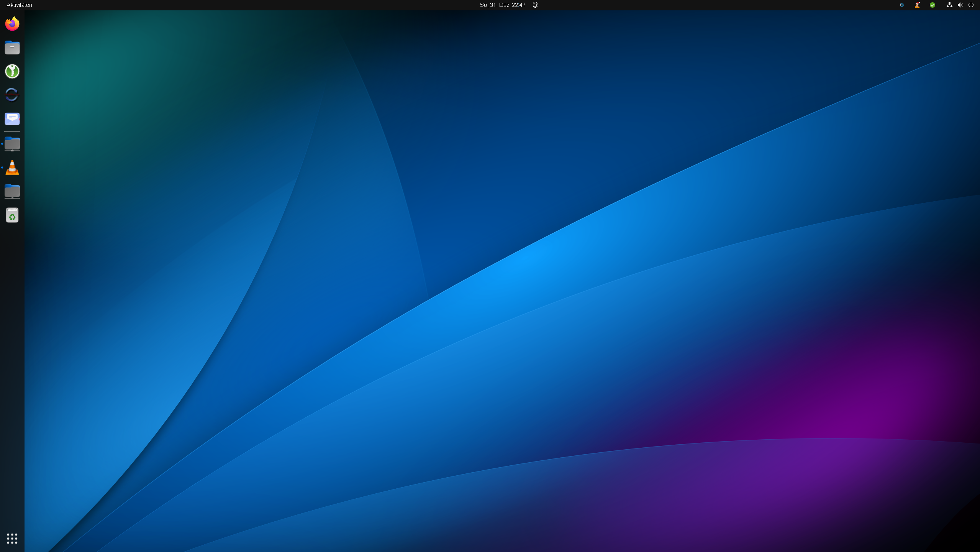Click green checkmark sync status icon
Image resolution: width=980 pixels, height=552 pixels.
pos(932,5)
